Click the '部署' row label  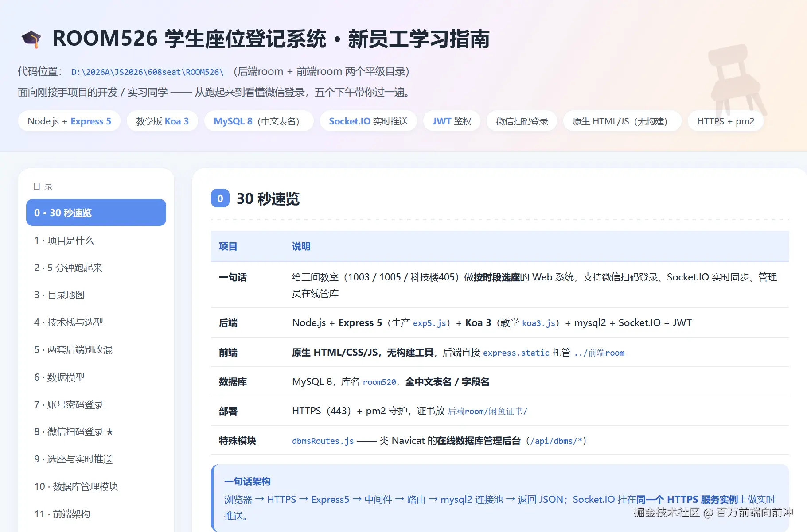[228, 411]
